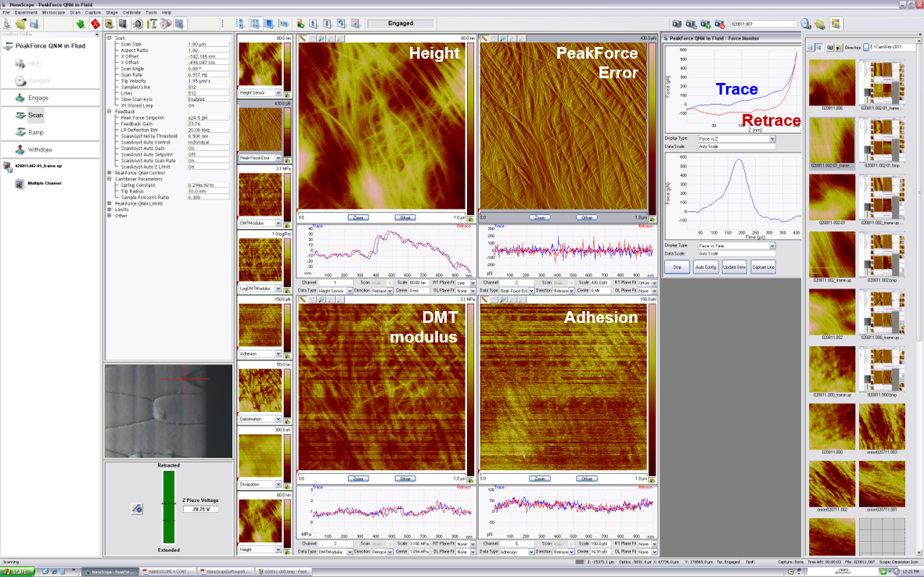Click the clock capture-timer icon
Image resolution: width=924 pixels, height=577 pixels.
tap(806, 23)
